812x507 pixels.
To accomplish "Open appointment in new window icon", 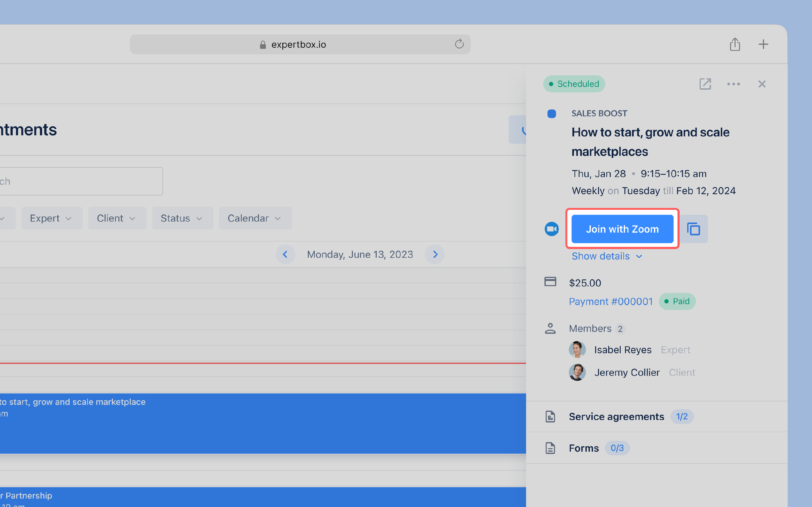I will pyautogui.click(x=705, y=84).
